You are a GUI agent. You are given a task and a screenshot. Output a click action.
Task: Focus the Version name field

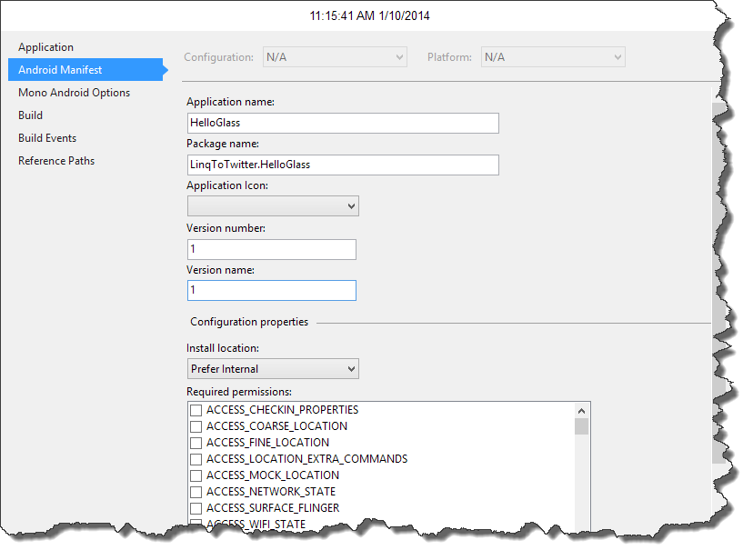pyautogui.click(x=272, y=290)
